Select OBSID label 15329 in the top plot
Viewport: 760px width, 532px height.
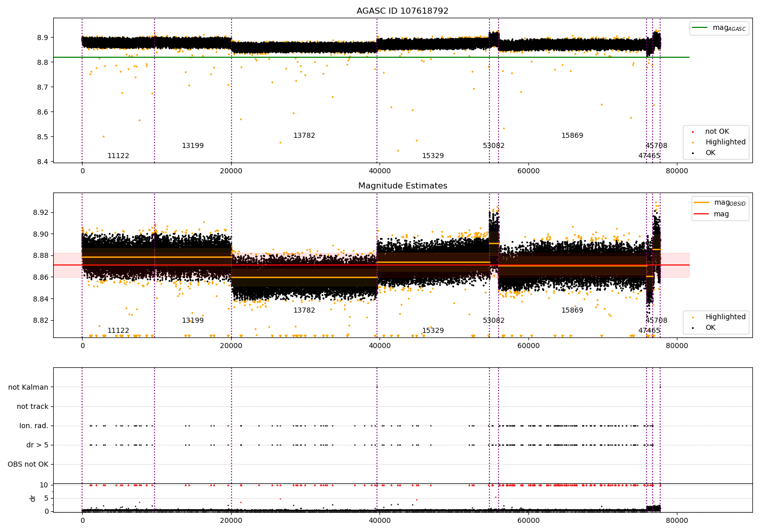[433, 156]
